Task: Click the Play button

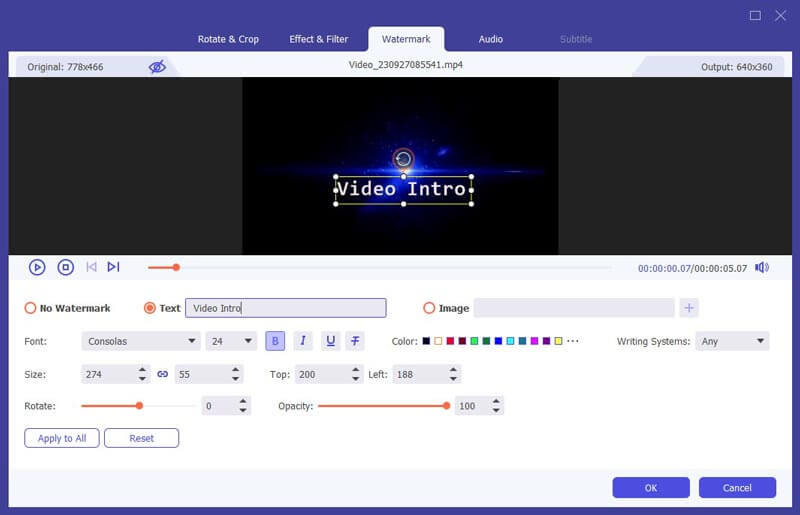Action: [37, 267]
